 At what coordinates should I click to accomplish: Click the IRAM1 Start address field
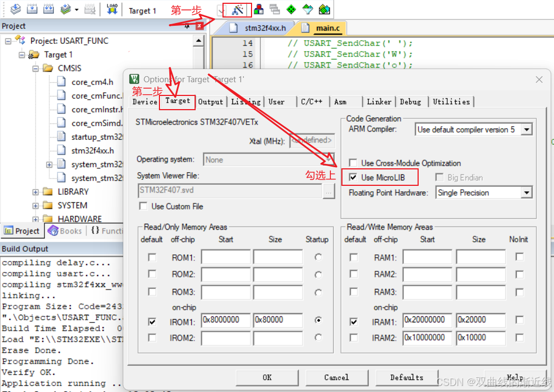pyautogui.click(x=427, y=320)
